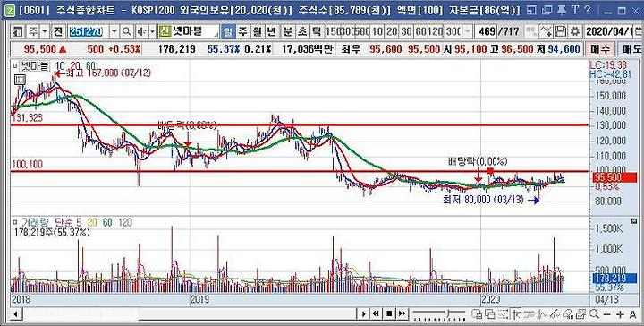Click the T font icon in title bar
This screenshot has width=644, height=326.
575,10
